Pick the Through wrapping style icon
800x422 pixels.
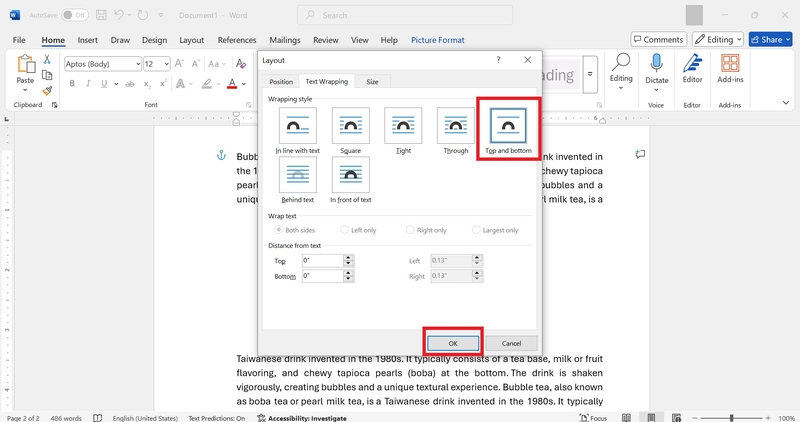tap(456, 126)
